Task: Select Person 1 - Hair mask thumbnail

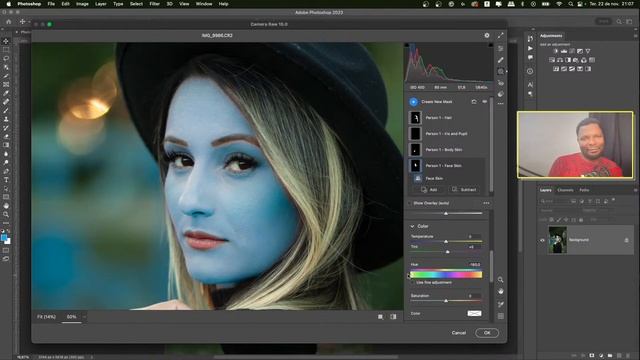Action: 415,118
